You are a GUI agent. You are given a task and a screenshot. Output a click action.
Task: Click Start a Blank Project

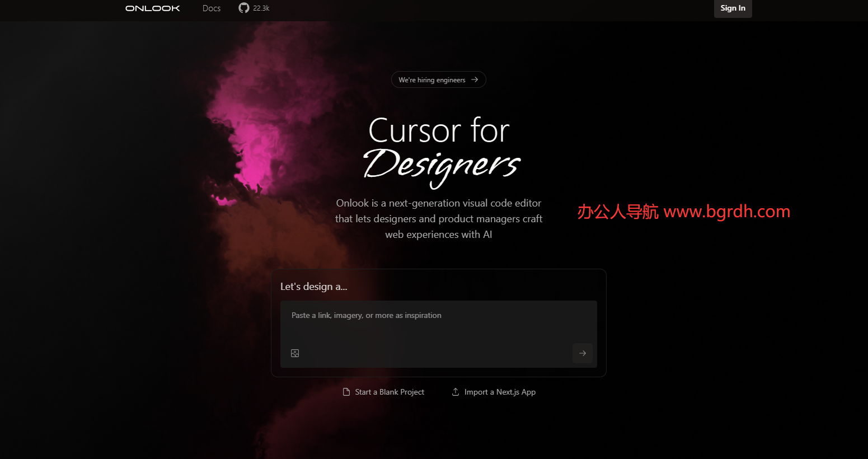(384, 392)
